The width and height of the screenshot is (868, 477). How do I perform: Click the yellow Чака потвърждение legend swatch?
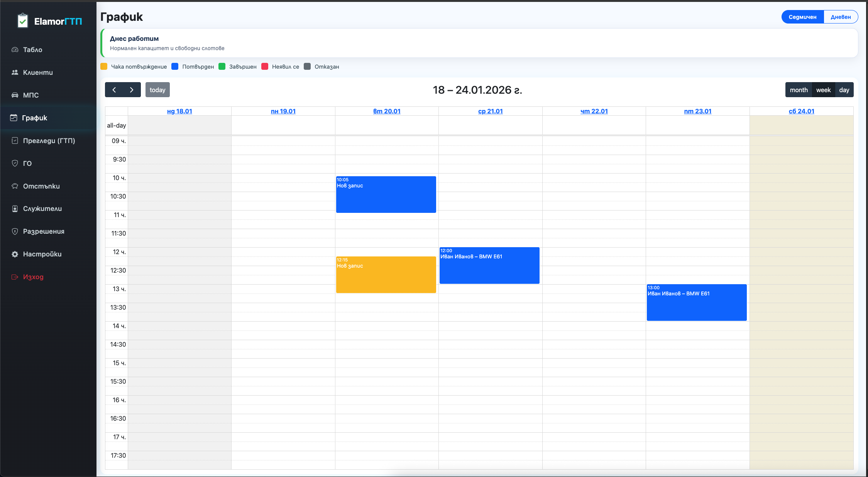tap(104, 66)
